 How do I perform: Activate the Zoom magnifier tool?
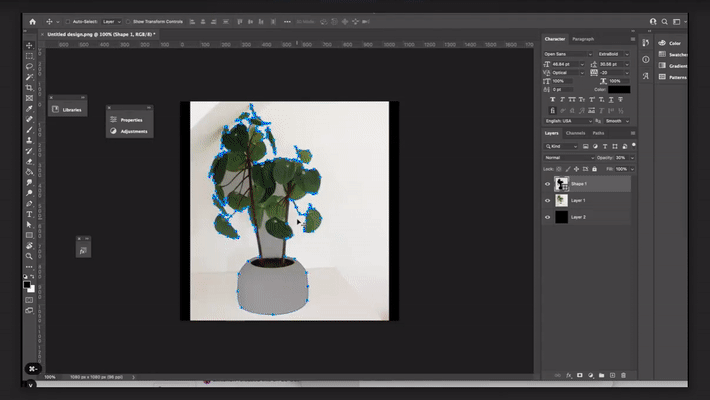(29, 256)
